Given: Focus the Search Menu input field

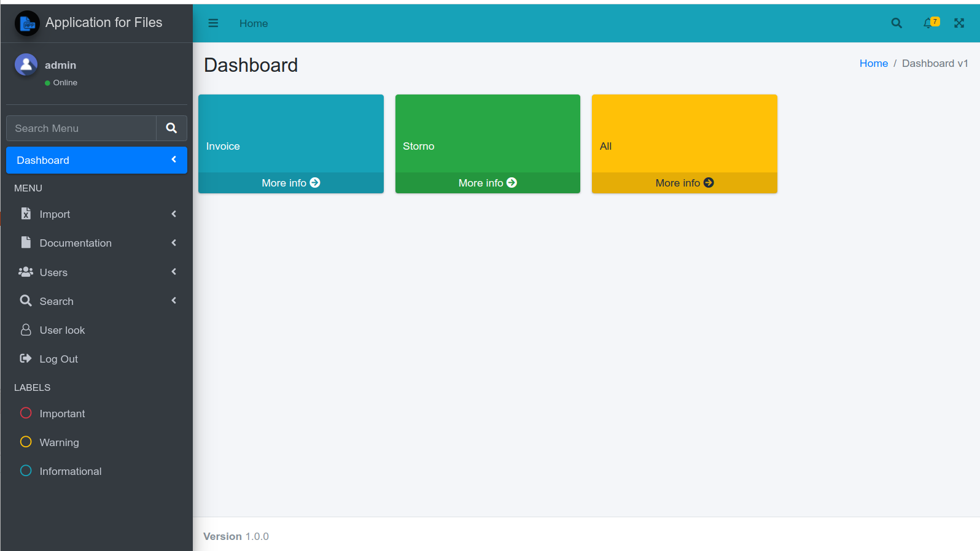Looking at the screenshot, I should click(x=81, y=128).
